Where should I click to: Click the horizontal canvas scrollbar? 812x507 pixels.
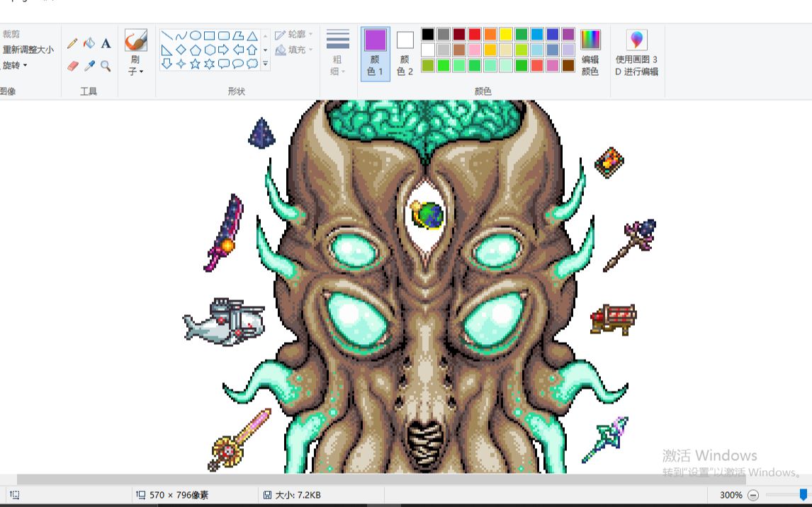pos(381,479)
